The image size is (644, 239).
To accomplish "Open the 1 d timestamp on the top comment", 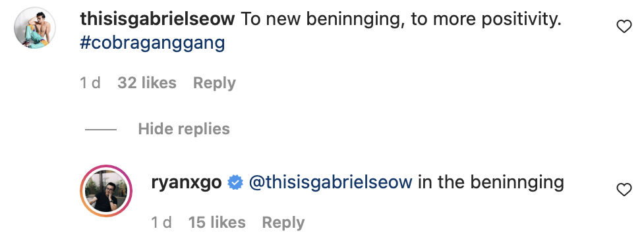I will 90,83.
